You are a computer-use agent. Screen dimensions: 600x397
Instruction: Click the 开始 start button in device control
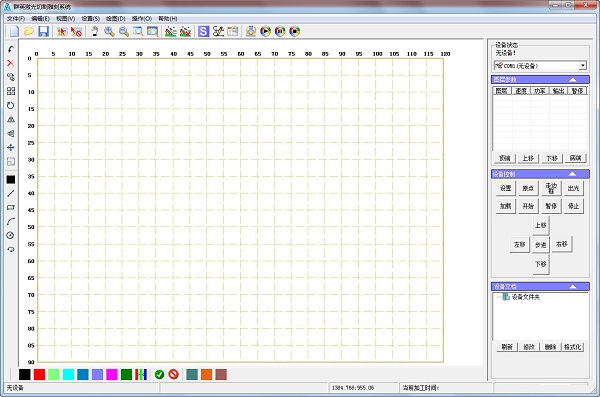click(x=528, y=206)
